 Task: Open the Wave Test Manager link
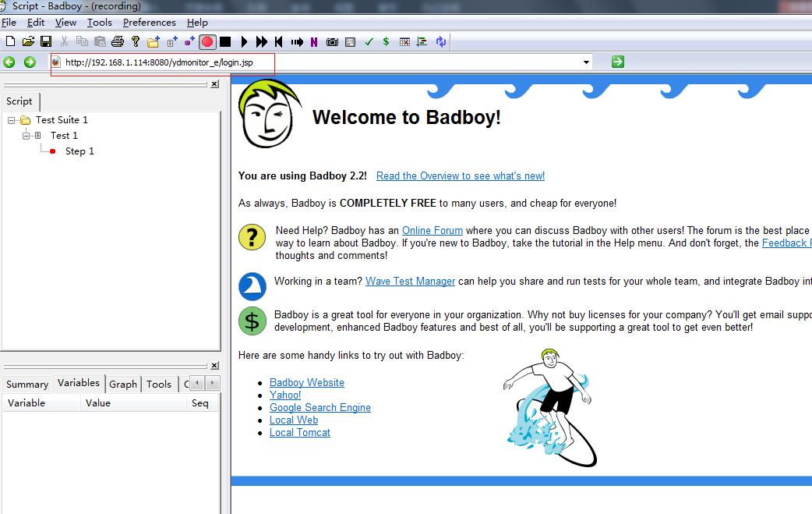click(x=410, y=281)
